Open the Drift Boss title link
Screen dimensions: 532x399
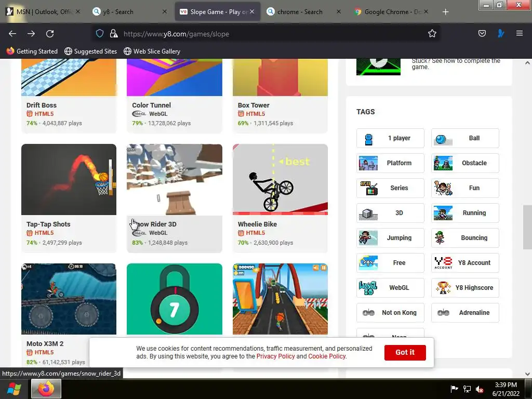(x=42, y=105)
